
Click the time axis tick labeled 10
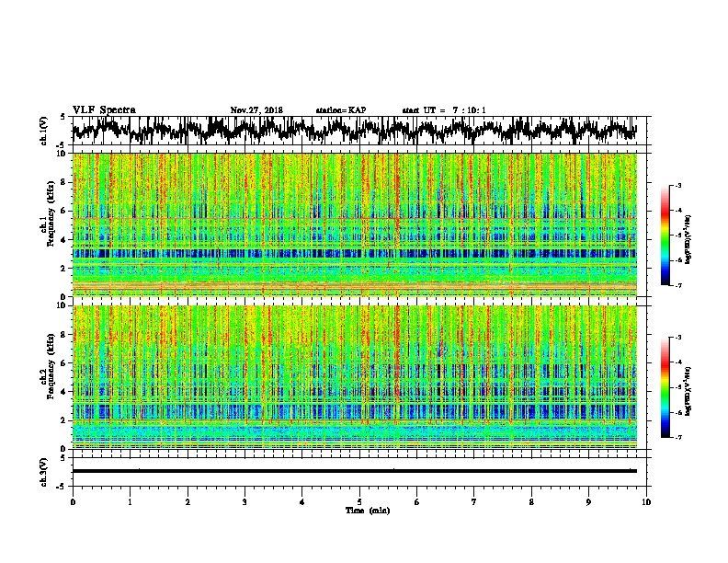(646, 502)
